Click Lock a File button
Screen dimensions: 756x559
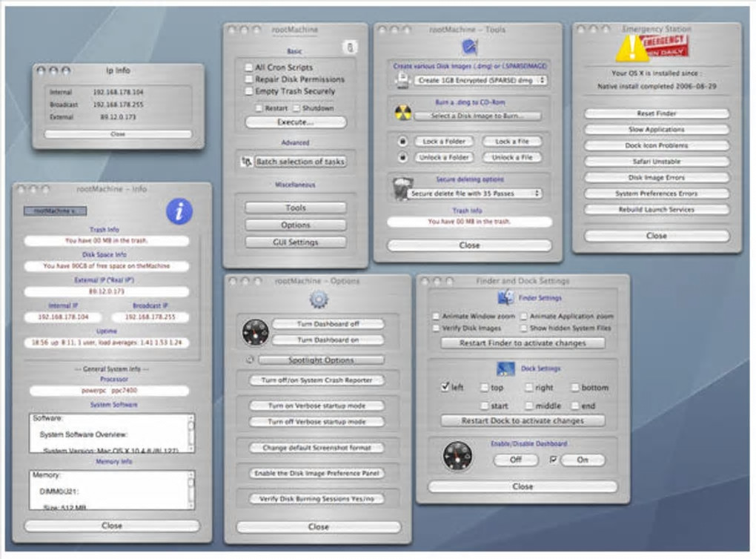(x=511, y=142)
